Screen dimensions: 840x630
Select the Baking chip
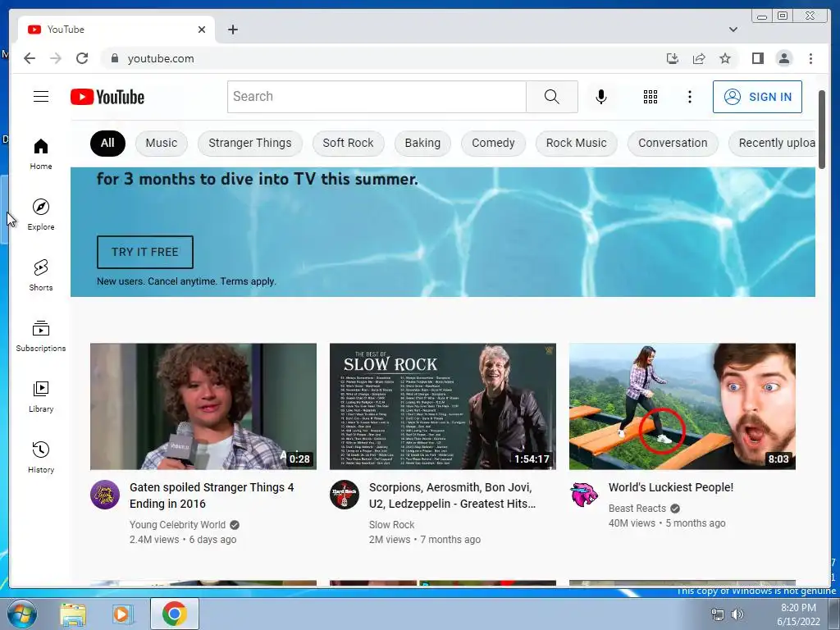422,143
